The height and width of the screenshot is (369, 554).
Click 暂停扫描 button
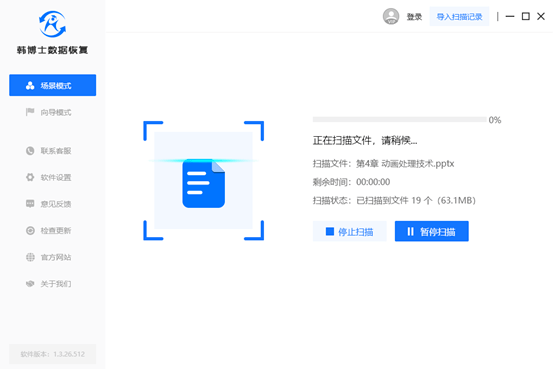point(432,232)
